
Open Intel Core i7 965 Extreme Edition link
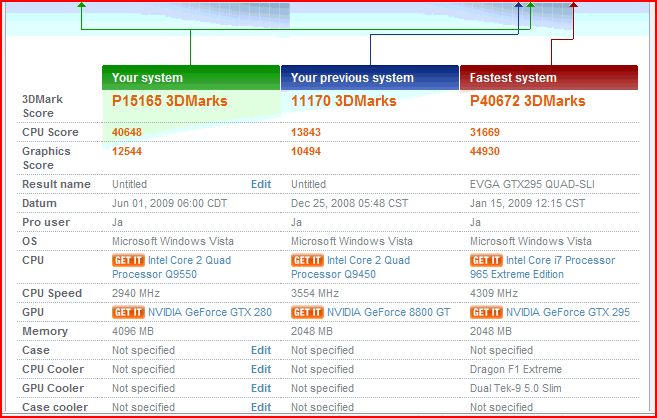pos(543,267)
